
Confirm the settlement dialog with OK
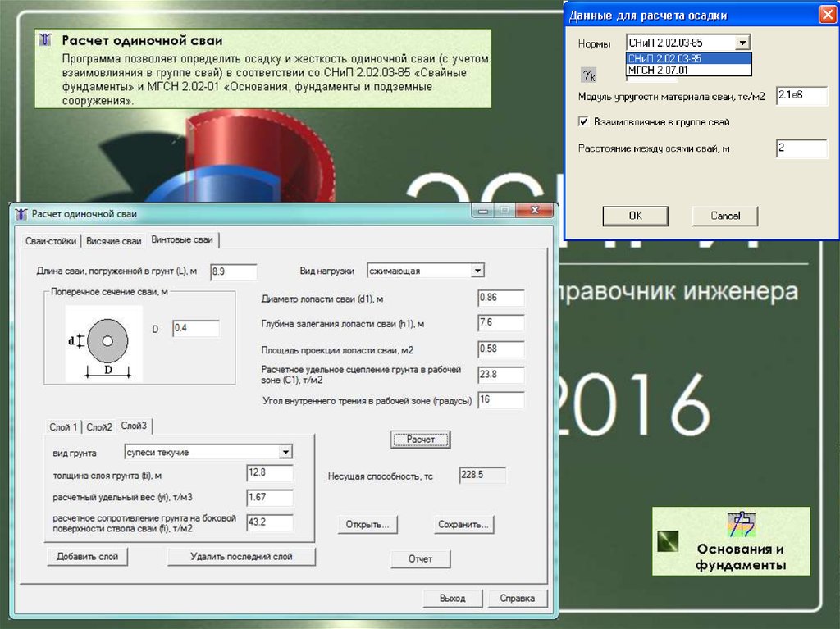(635, 216)
